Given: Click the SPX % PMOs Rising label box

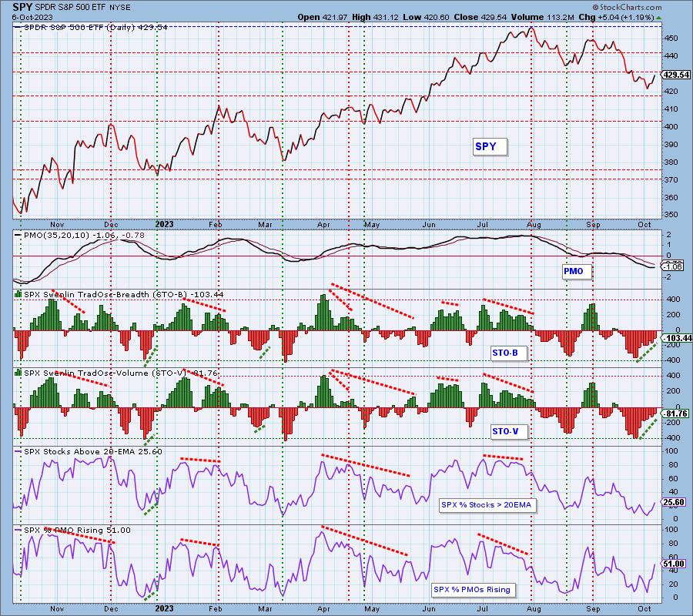Looking at the screenshot, I should [x=473, y=590].
